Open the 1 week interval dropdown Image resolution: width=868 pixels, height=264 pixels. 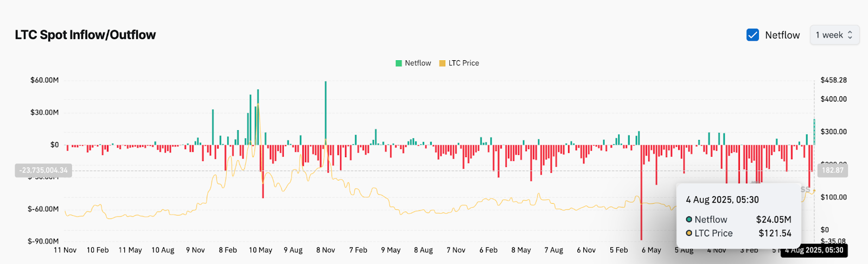pos(834,35)
